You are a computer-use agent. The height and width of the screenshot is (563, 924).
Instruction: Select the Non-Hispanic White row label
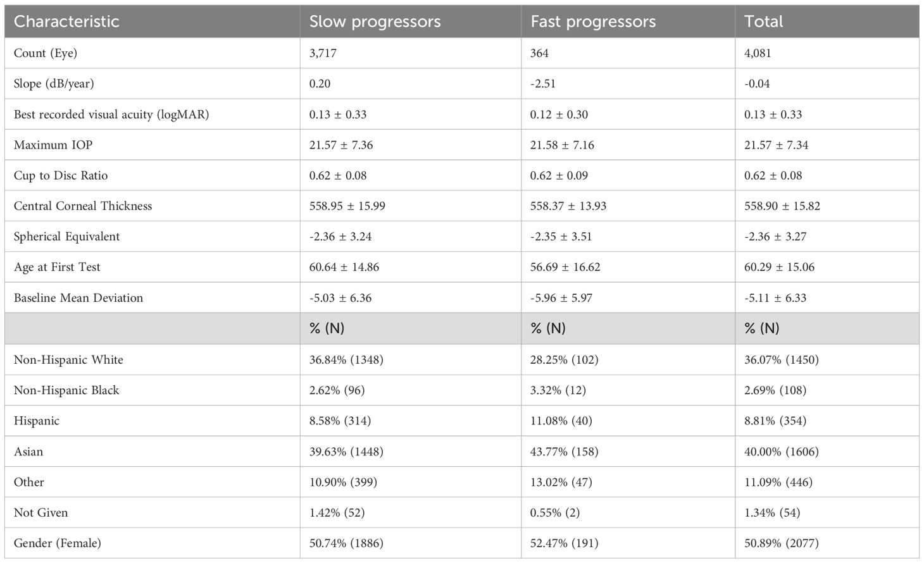pyautogui.click(x=68, y=360)
